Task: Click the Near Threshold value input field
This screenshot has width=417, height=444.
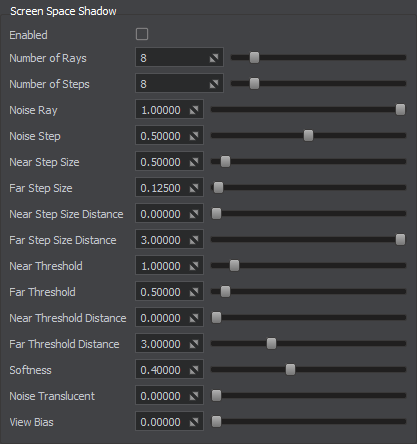Action: (x=169, y=266)
